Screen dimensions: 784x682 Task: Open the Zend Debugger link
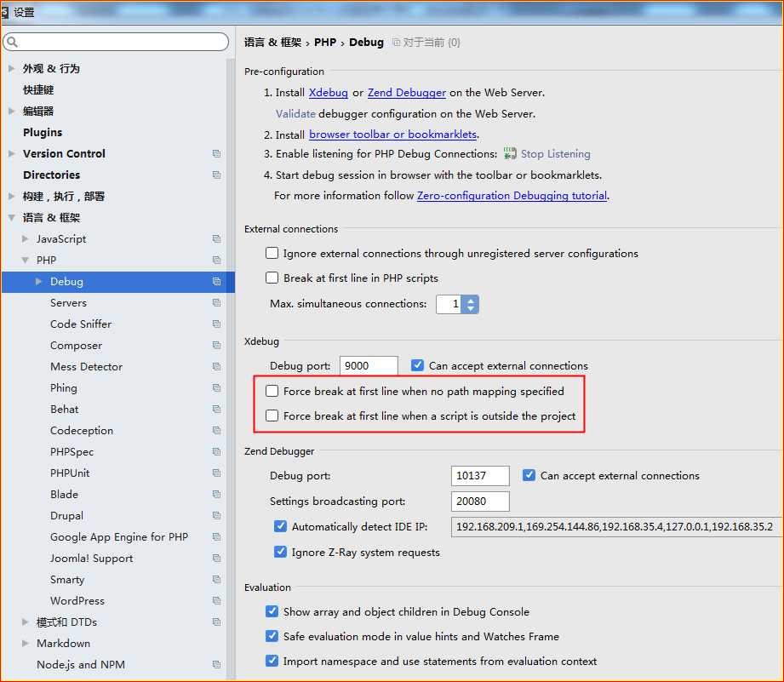tap(407, 93)
